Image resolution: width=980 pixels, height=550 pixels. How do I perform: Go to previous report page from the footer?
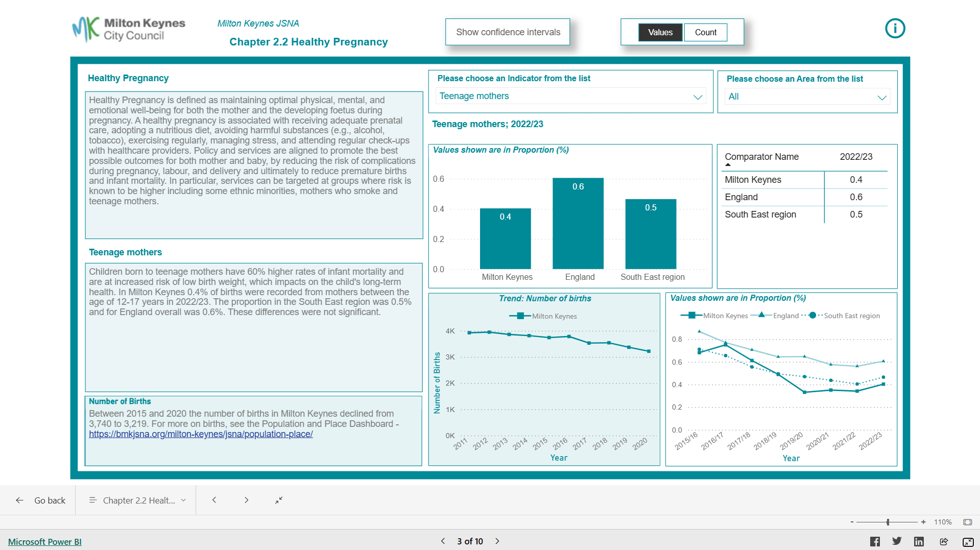tap(443, 541)
